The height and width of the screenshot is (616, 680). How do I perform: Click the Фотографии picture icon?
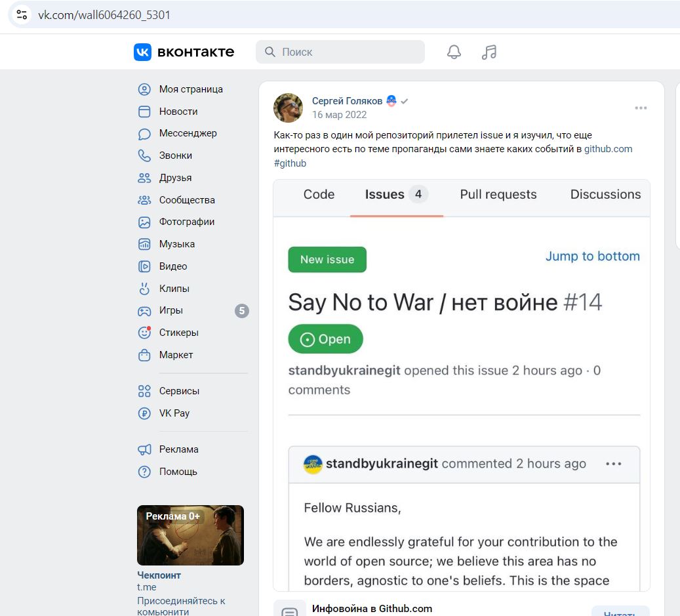point(144,222)
